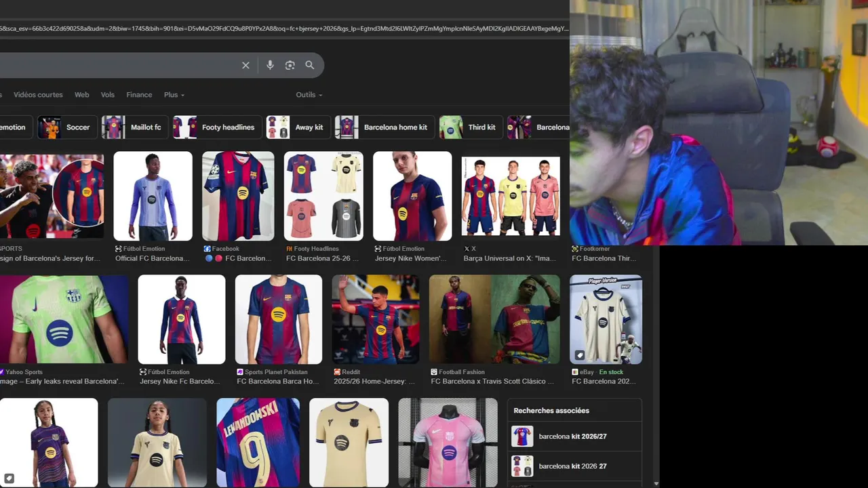Select the Third kit filter chip

pos(469,127)
